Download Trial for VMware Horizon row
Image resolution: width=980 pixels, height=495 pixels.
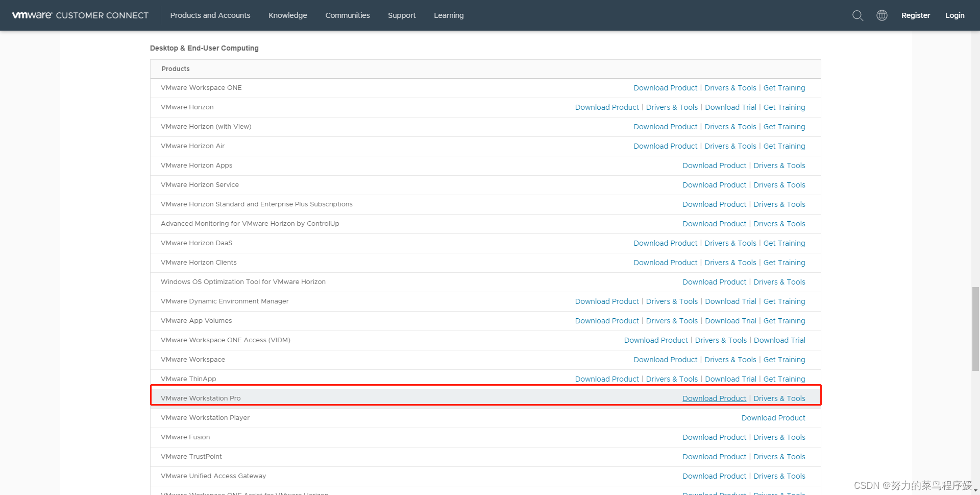click(730, 107)
